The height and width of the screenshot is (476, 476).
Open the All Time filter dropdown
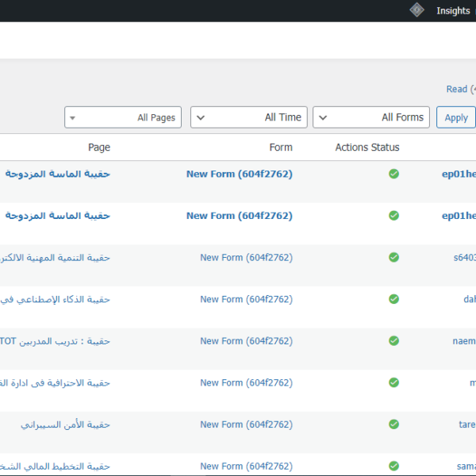point(249,117)
